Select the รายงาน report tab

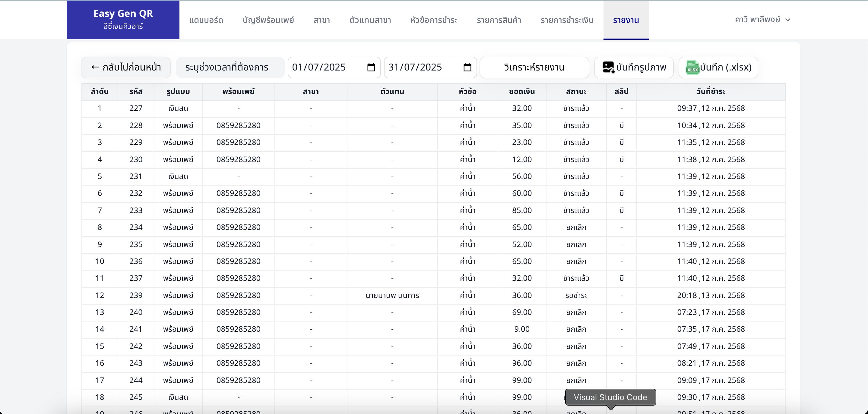(x=626, y=20)
